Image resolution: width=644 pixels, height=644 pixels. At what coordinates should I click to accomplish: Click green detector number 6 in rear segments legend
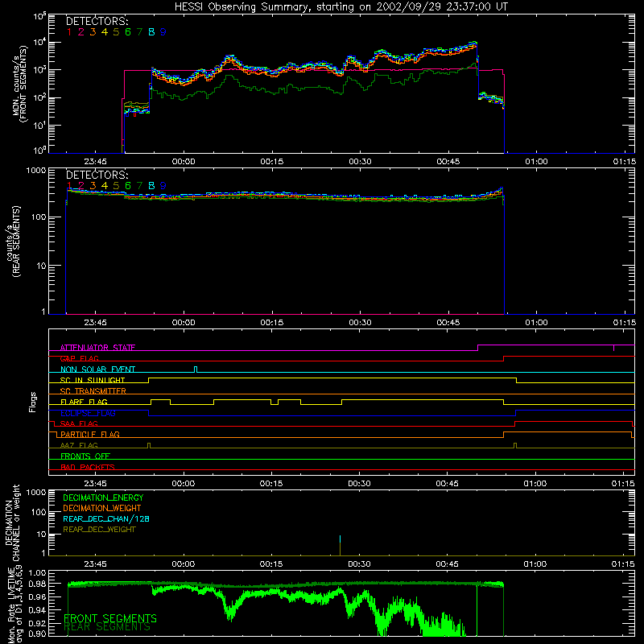[128, 186]
